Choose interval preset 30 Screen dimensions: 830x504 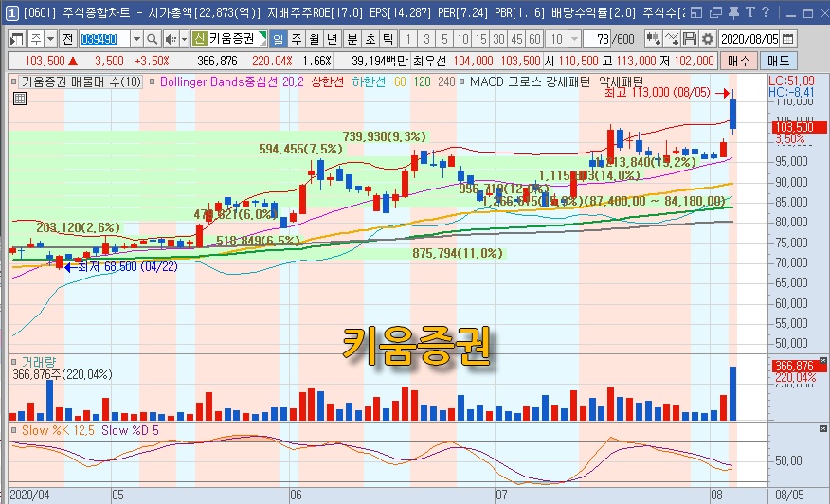point(498,39)
